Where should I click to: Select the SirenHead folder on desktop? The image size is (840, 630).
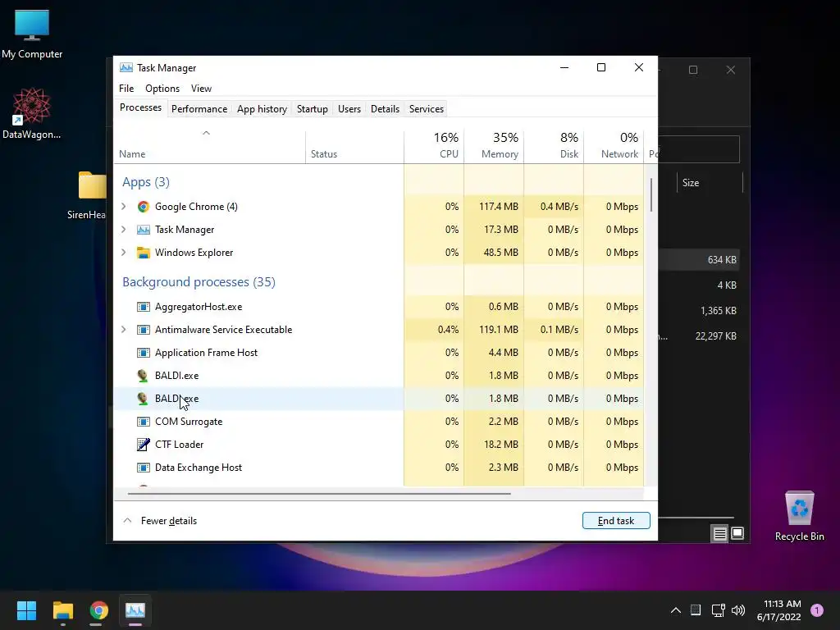[x=89, y=195]
